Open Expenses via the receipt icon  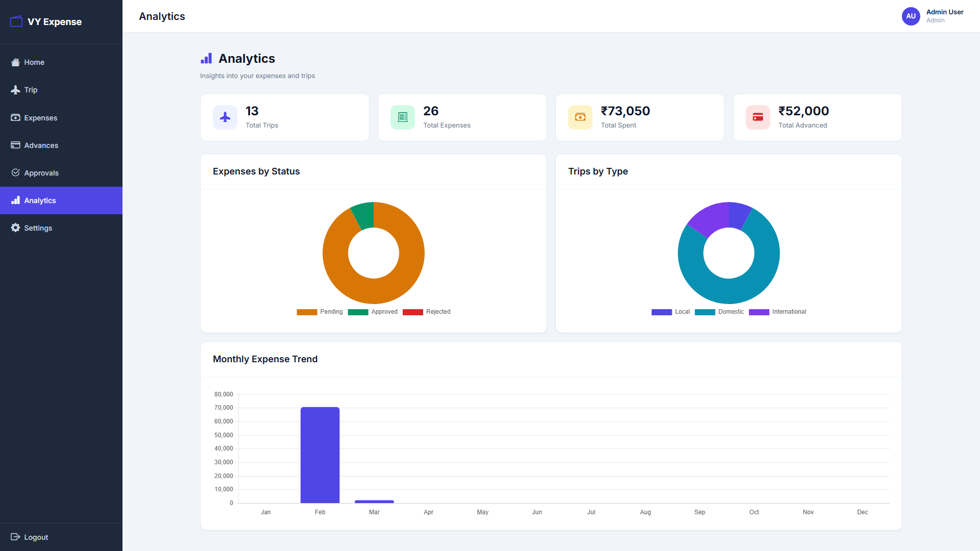click(15, 117)
